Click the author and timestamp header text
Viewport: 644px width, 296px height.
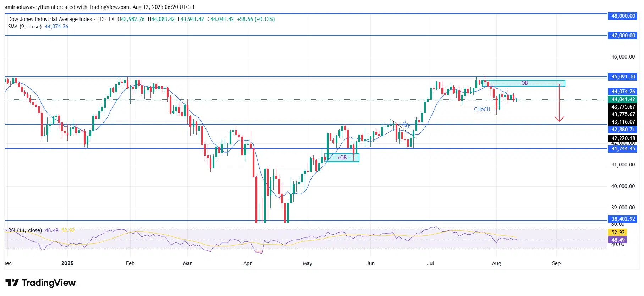[100, 7]
